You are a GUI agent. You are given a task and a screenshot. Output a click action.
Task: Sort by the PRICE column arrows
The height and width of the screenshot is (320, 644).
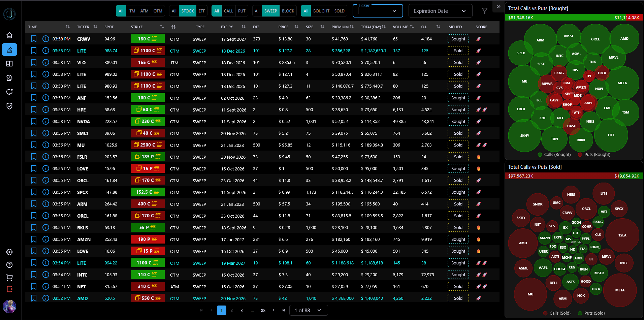[x=296, y=27]
